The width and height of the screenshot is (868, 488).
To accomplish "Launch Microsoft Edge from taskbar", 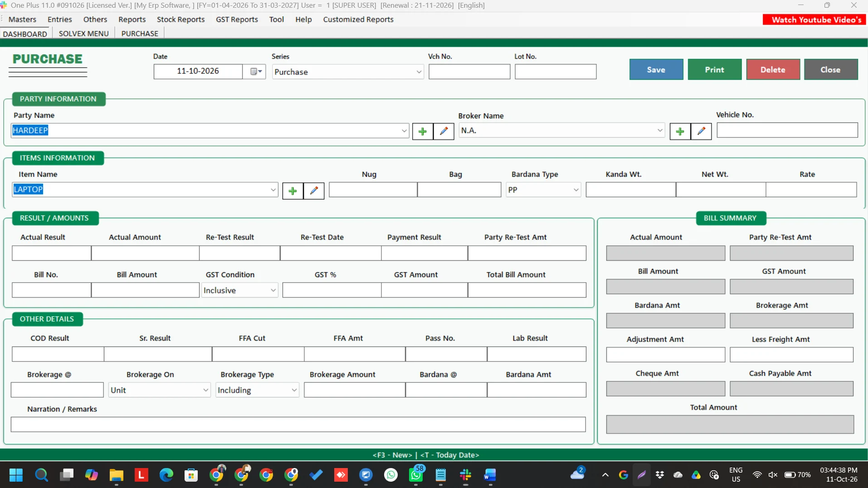I will coord(166,475).
